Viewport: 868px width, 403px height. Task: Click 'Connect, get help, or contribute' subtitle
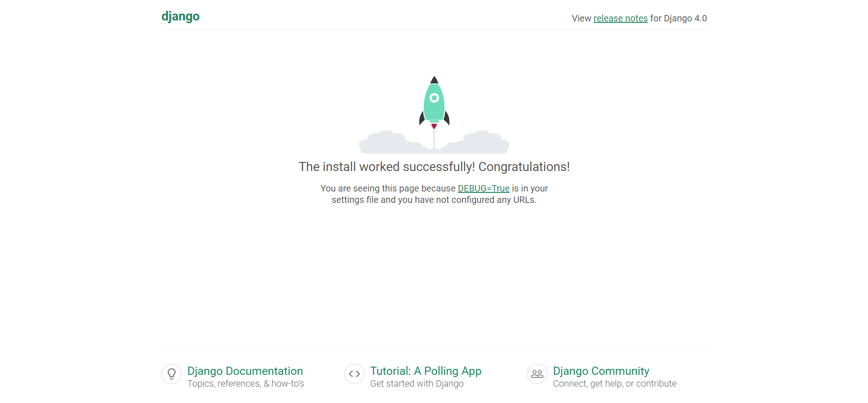[x=614, y=384]
